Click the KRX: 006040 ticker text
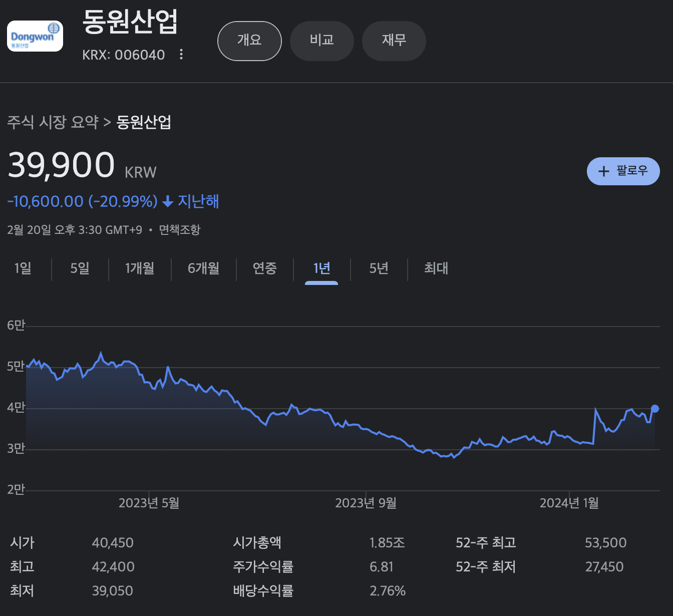 (x=124, y=55)
